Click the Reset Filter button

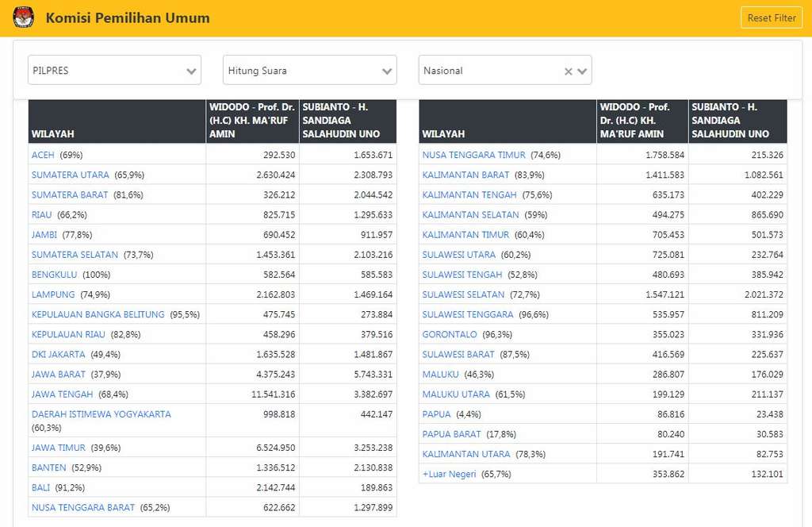point(772,17)
